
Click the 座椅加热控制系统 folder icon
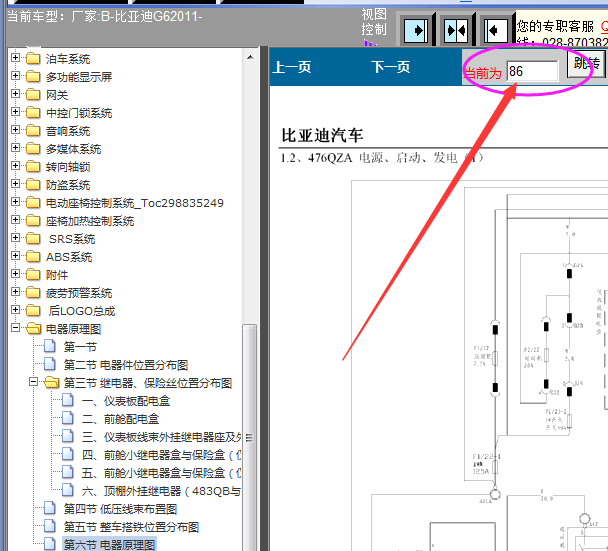(33, 221)
